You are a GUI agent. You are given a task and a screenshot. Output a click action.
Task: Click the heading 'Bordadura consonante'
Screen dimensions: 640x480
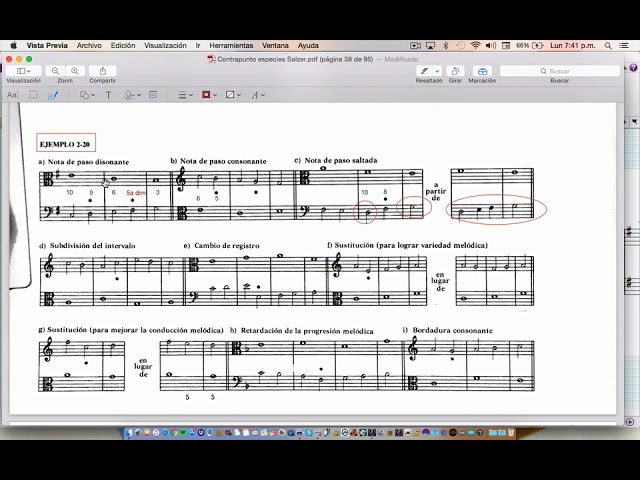click(453, 330)
